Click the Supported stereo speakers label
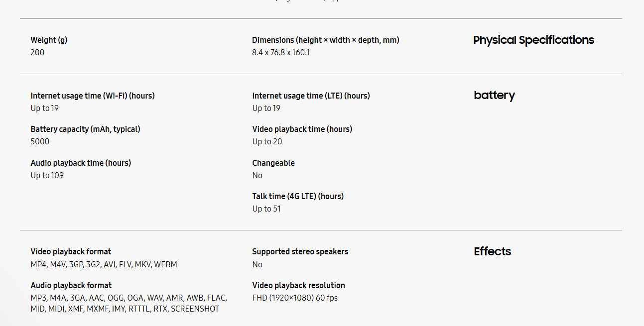644x326 pixels. click(x=300, y=251)
